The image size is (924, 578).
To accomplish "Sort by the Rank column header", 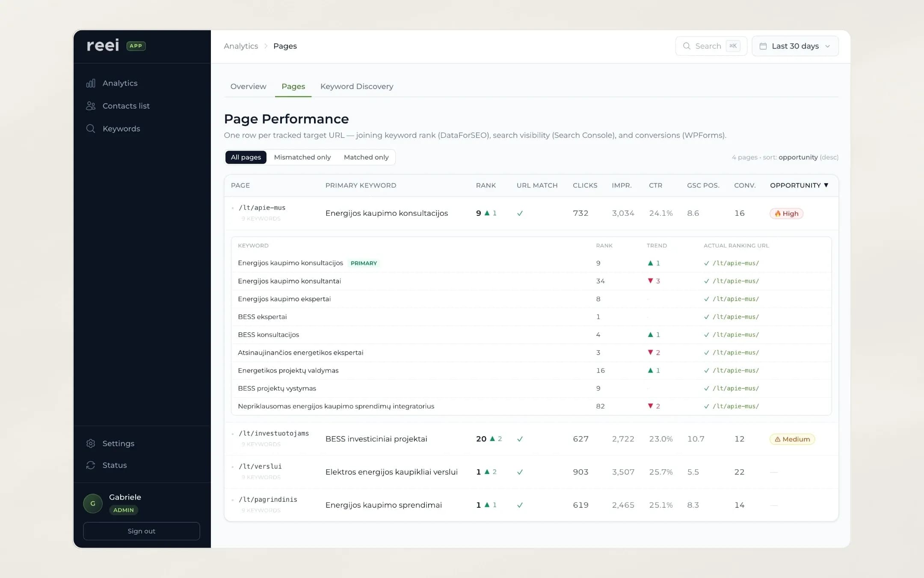I will pos(486,185).
